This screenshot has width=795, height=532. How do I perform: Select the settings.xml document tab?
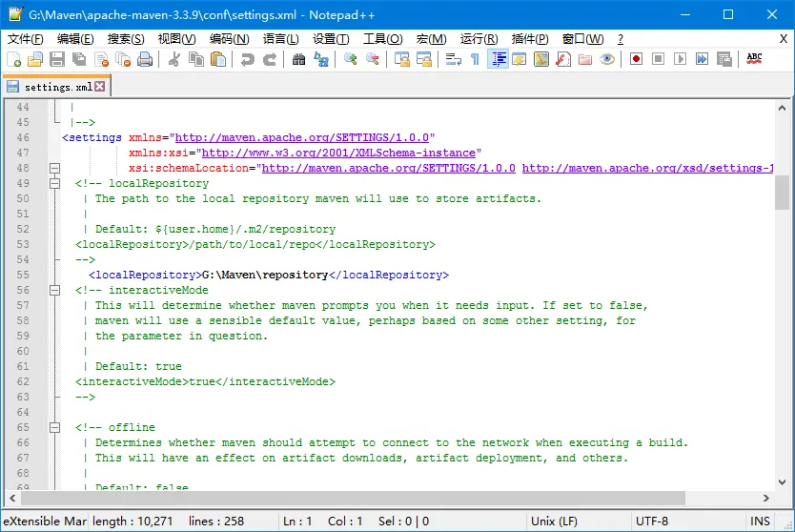(57, 87)
